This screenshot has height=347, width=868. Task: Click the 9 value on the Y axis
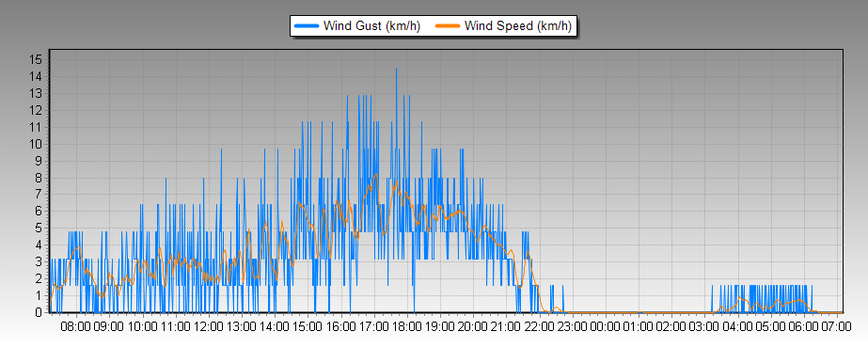tap(39, 161)
